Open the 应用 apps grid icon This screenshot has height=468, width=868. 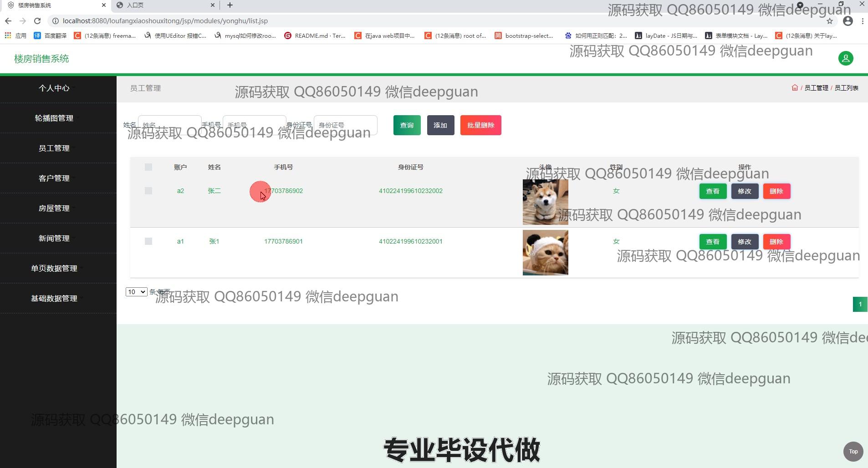coord(8,36)
